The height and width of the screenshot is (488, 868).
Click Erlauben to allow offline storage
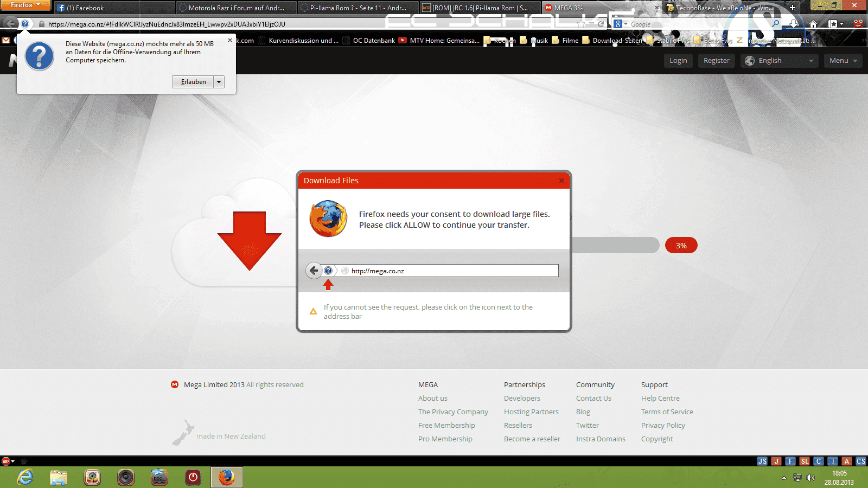coord(193,82)
